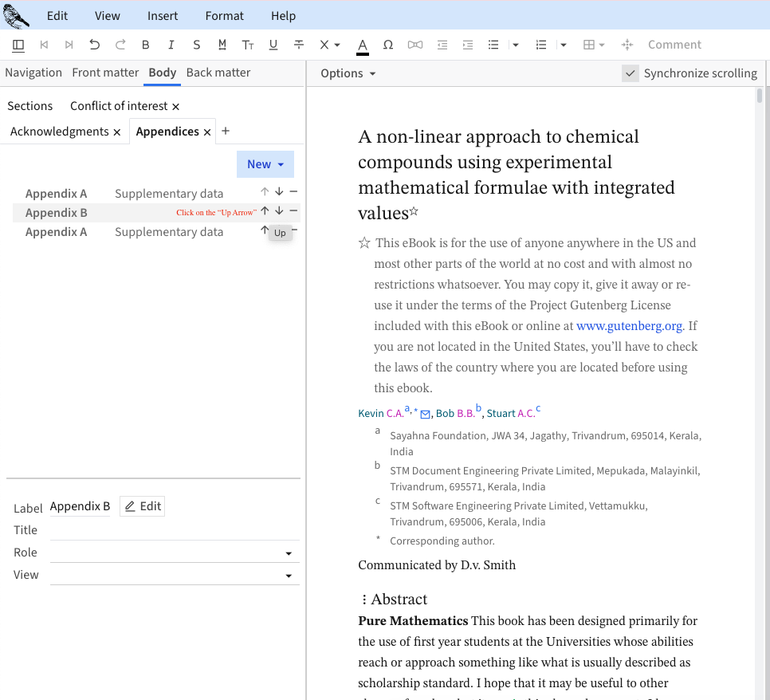Toggle the sidebar panel layout icon

[x=18, y=45]
